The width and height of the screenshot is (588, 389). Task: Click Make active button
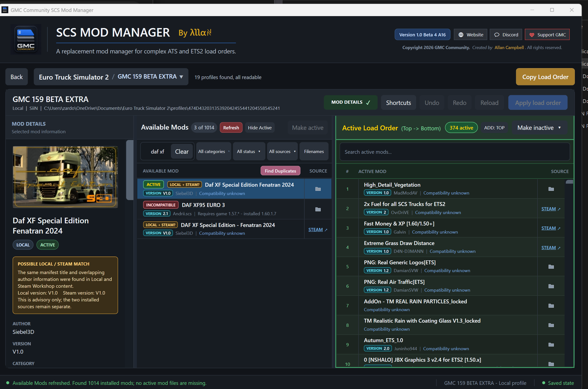click(308, 128)
